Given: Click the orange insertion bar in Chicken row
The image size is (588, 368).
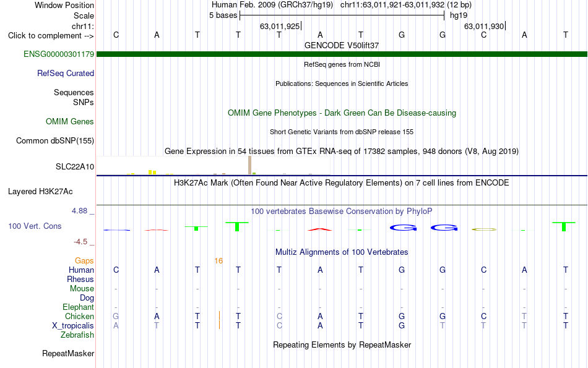Looking at the screenshot, I should coord(219,316).
